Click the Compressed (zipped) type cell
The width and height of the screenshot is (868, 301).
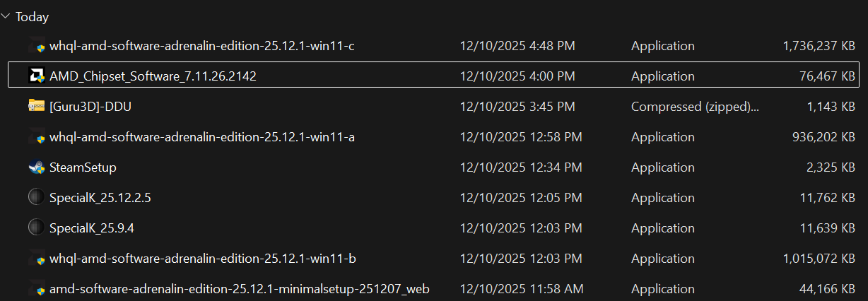696,107
